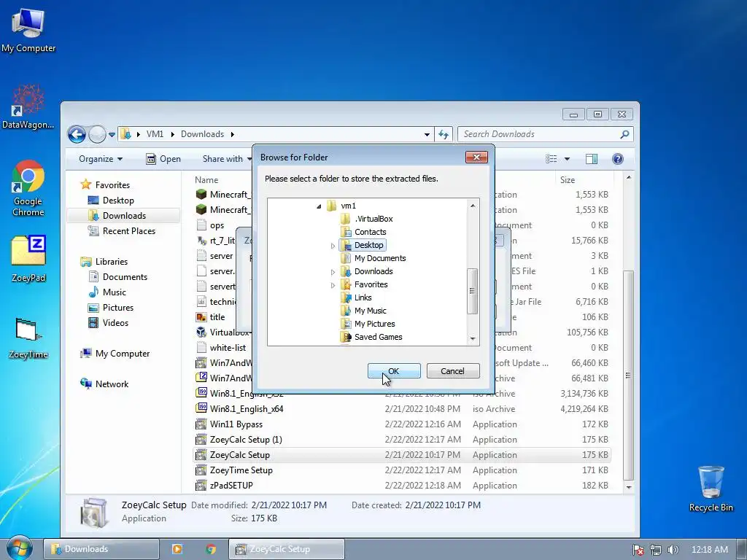Open the Share with menu

[226, 159]
